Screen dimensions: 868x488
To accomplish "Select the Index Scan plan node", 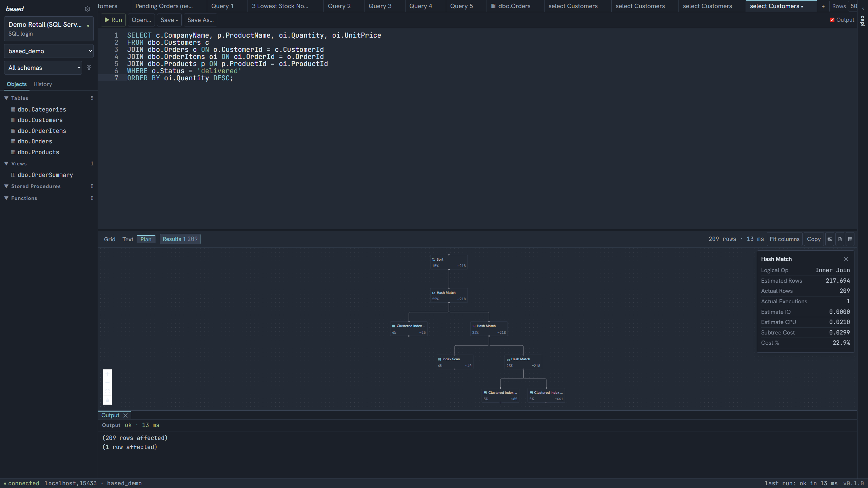I will click(x=454, y=362).
